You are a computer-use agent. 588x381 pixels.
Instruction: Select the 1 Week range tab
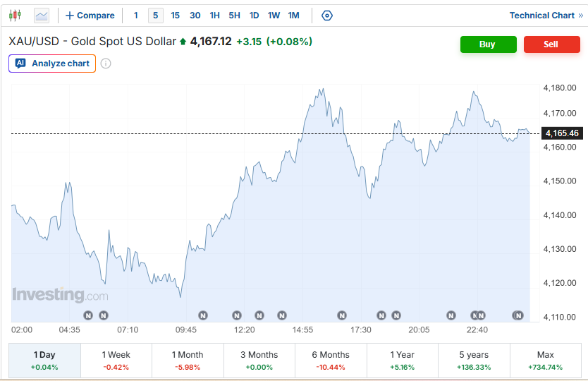point(116,361)
